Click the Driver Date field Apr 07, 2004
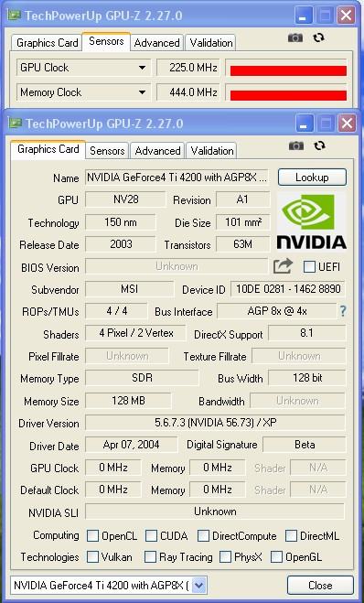The image size is (364, 603). (131, 445)
